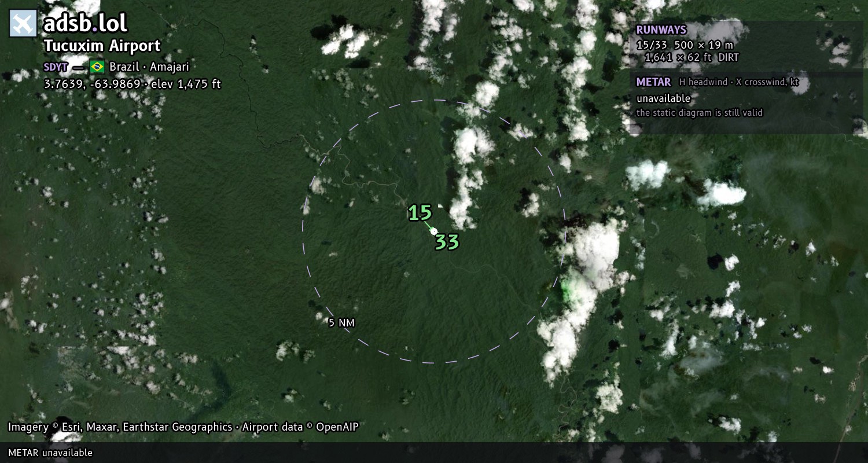
Task: Click the Brazil · Amajari location text
Action: coord(149,67)
